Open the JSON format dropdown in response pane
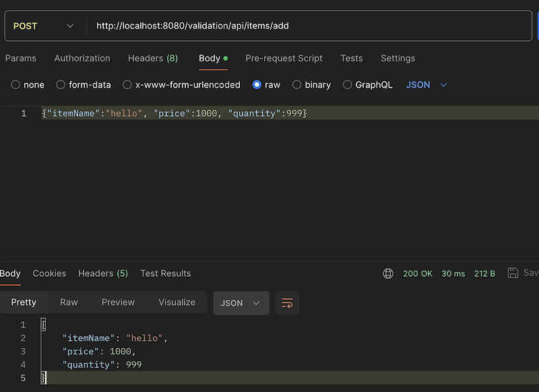This screenshot has height=392, width=539. [x=241, y=302]
